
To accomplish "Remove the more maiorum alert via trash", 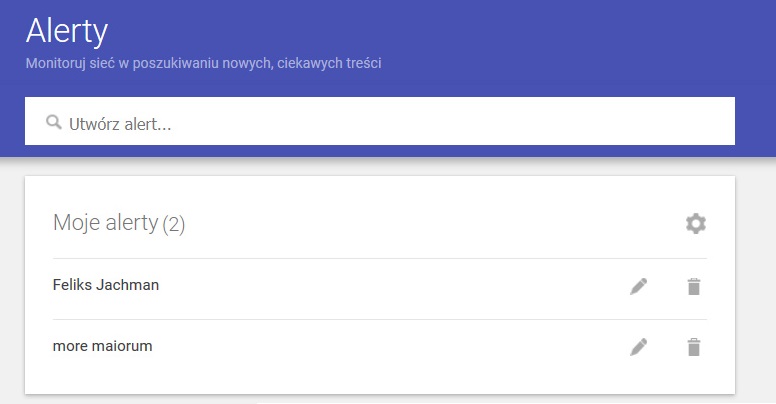I will point(694,348).
